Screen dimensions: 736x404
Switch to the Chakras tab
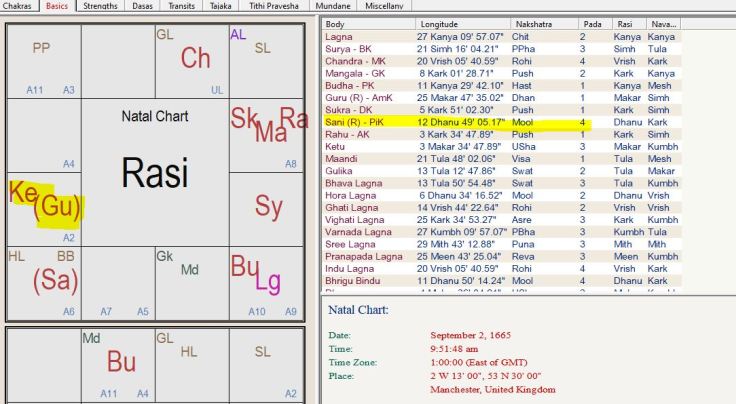click(x=20, y=5)
